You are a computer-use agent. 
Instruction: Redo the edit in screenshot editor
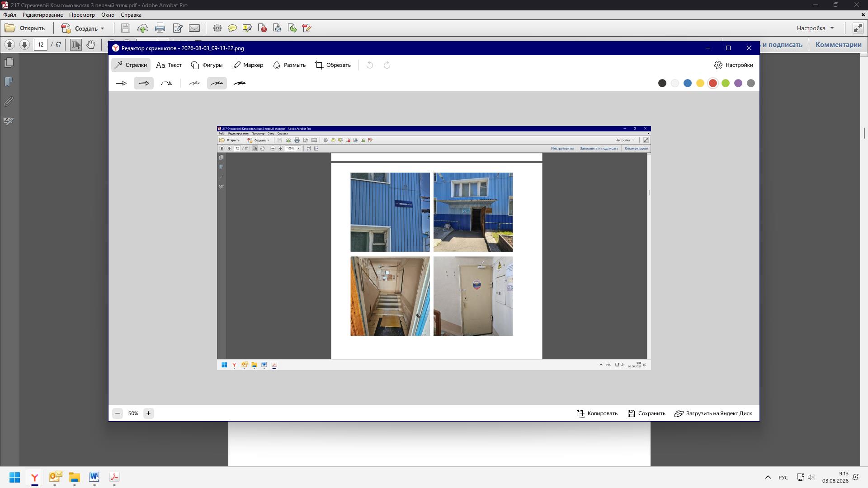(x=387, y=65)
